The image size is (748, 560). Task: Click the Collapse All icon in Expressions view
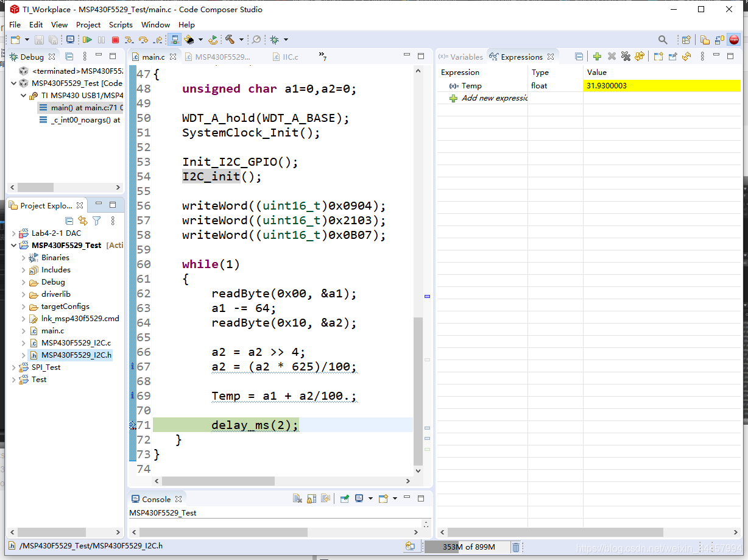(x=579, y=56)
